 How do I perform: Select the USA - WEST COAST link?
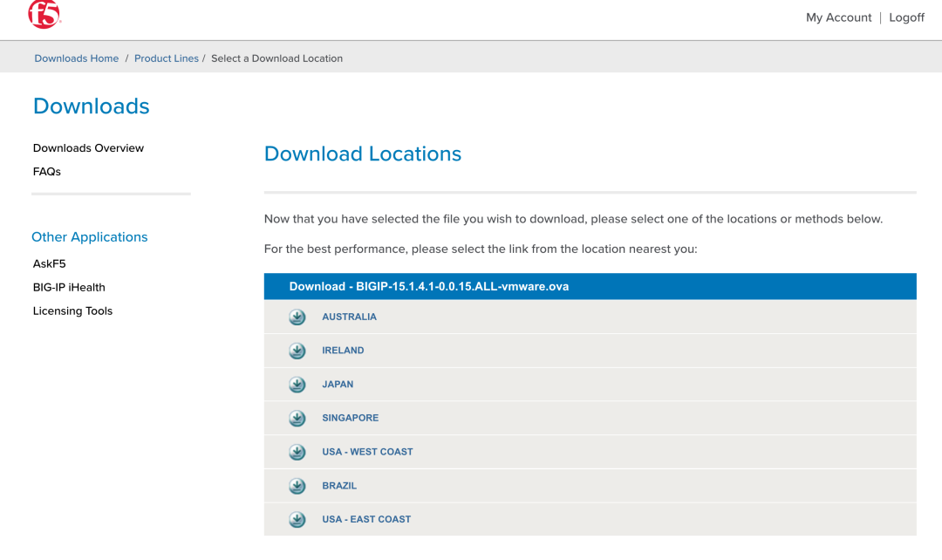pyautogui.click(x=368, y=452)
